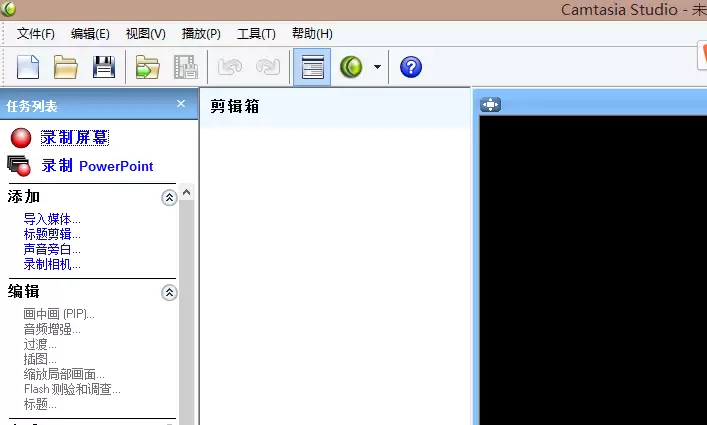Click 缩放局部画面... entry

pyautogui.click(x=64, y=375)
